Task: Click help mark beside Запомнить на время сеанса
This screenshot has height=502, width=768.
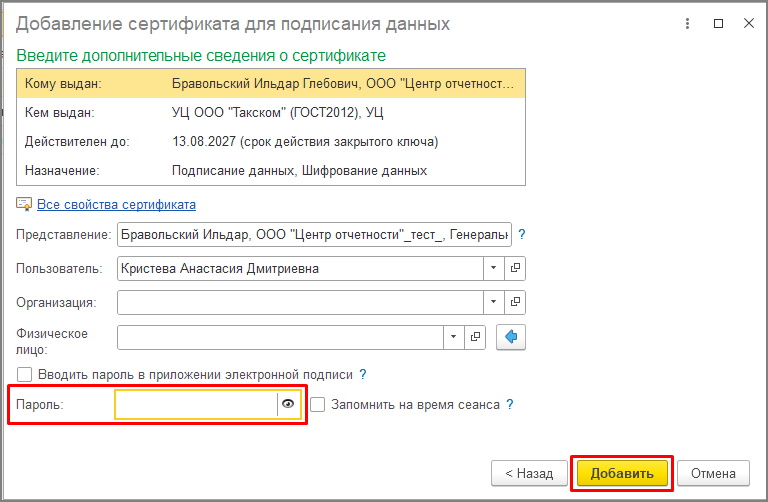Action: point(510,405)
